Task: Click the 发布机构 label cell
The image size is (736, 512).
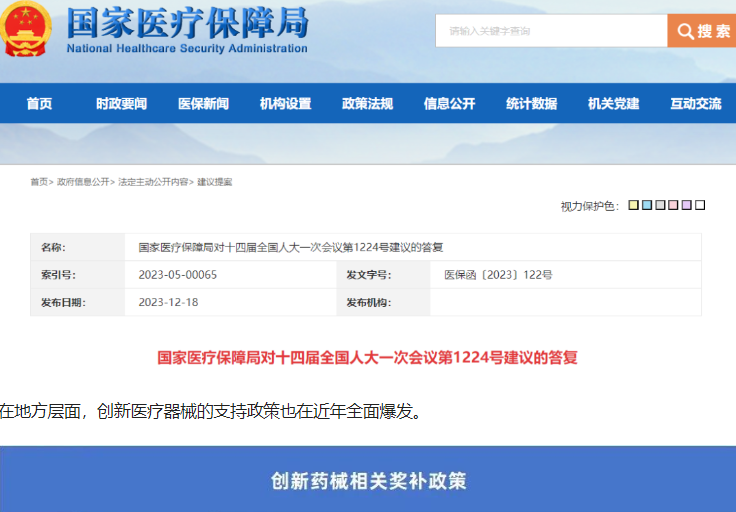Action: [383, 302]
